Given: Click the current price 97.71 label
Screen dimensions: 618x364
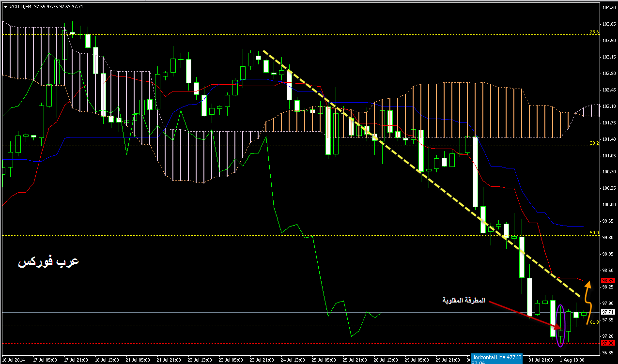Looking at the screenshot, I should click(x=608, y=312).
